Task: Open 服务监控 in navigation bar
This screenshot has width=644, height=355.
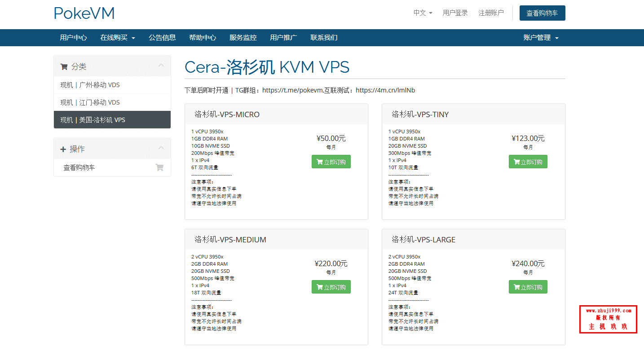Action: 243,38
